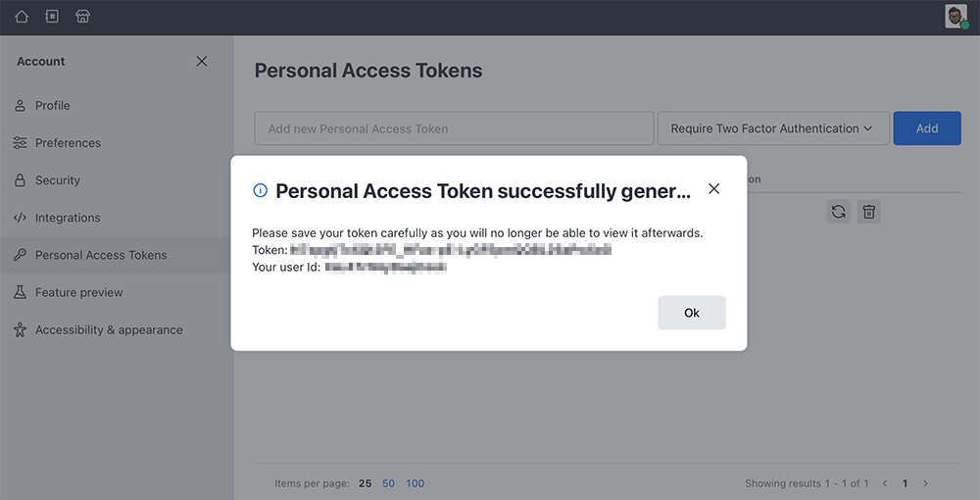Close the Account sidebar panel
The image size is (980, 500).
tap(201, 61)
